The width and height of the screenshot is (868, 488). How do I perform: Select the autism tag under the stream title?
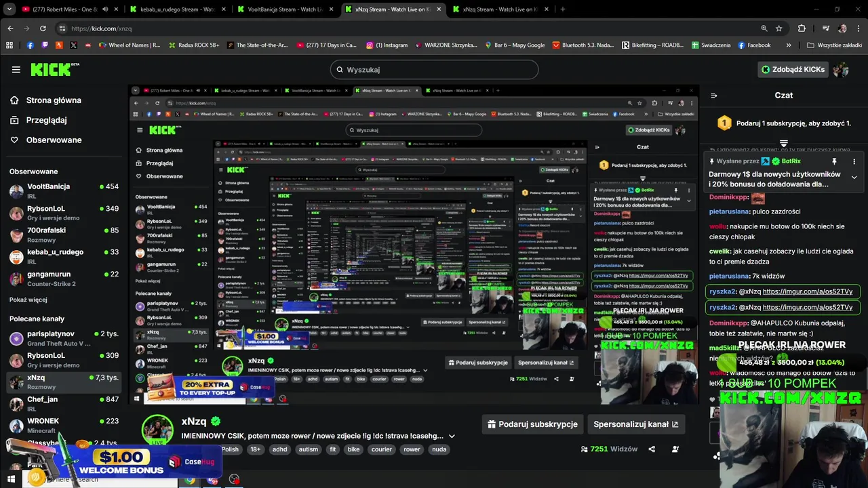coord(309,449)
